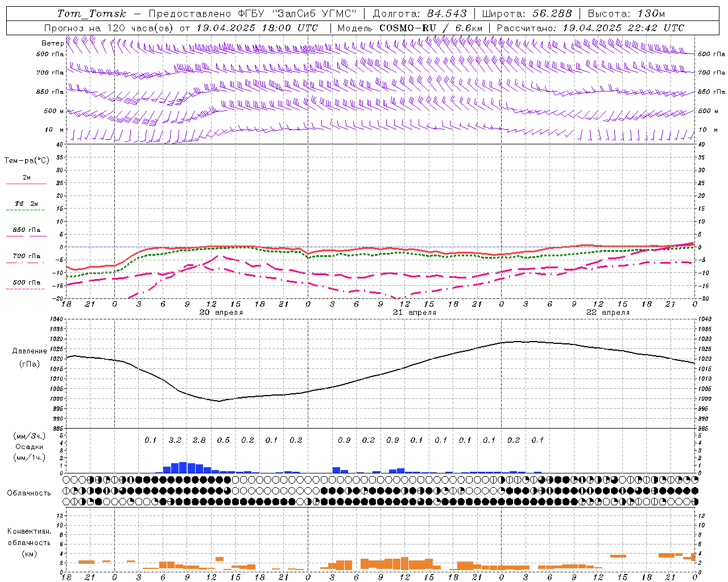The image size is (728, 582).
Task: Click the Ветер wind panel label
Action: tap(52, 43)
